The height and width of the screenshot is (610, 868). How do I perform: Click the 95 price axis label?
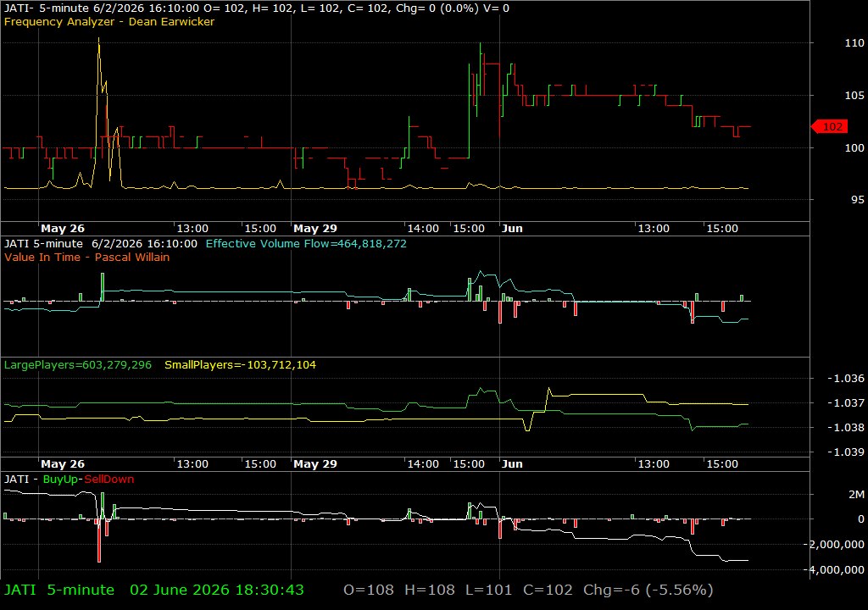pyautogui.click(x=858, y=199)
